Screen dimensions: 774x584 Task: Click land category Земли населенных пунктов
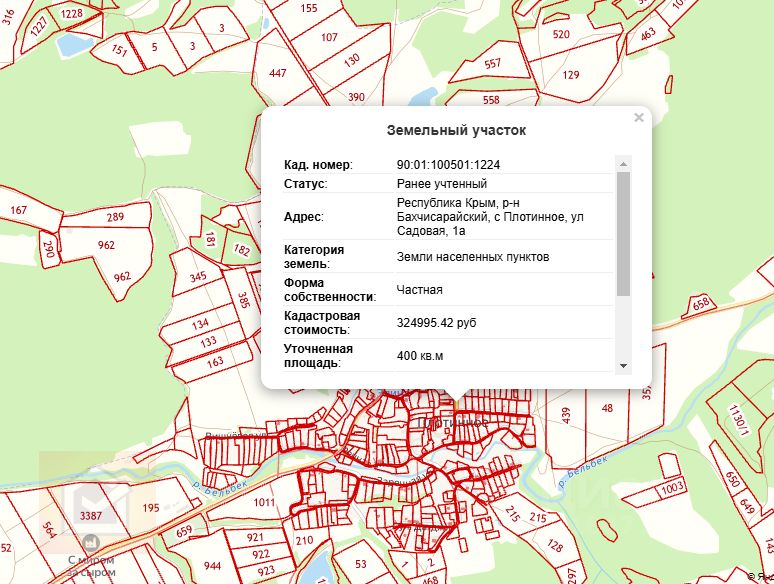(x=473, y=257)
